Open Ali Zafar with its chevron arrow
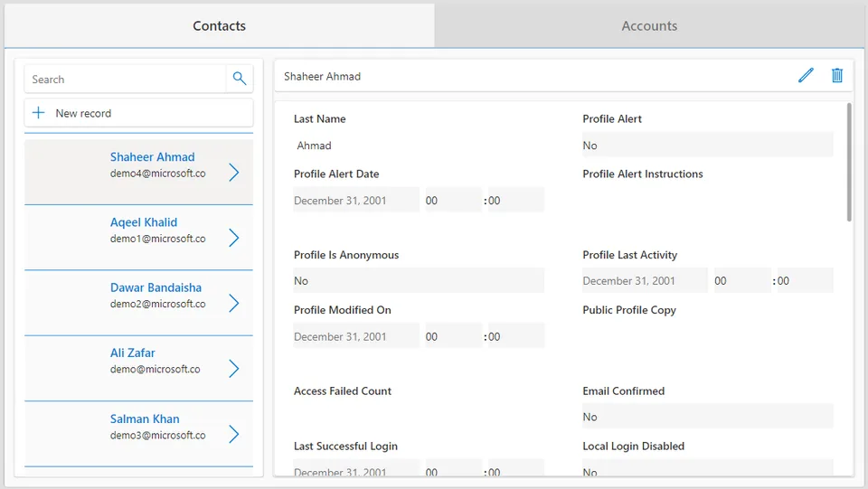The image size is (868, 489). click(x=234, y=369)
